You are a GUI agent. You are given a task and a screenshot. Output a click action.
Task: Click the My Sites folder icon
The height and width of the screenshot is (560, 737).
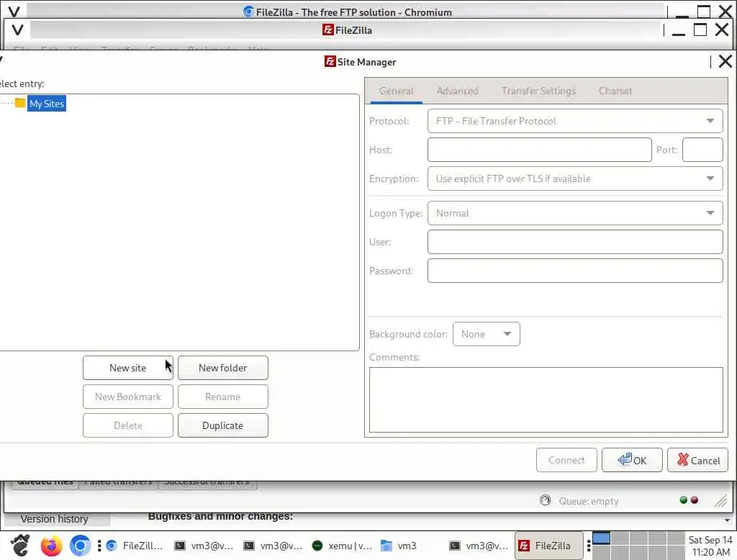19,102
